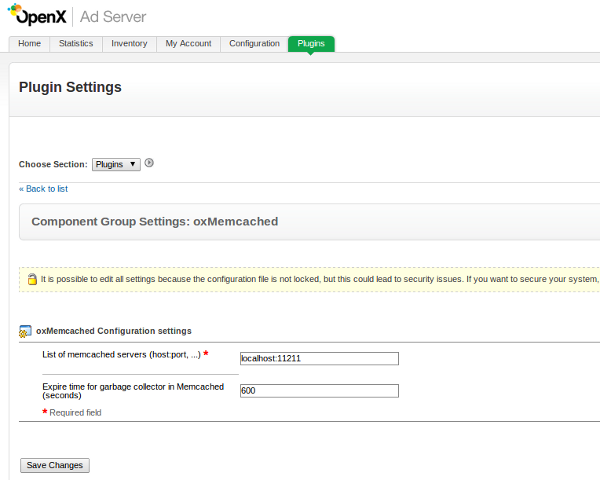600x480 pixels.
Task: Switch to the Statistics tab
Action: [76, 44]
